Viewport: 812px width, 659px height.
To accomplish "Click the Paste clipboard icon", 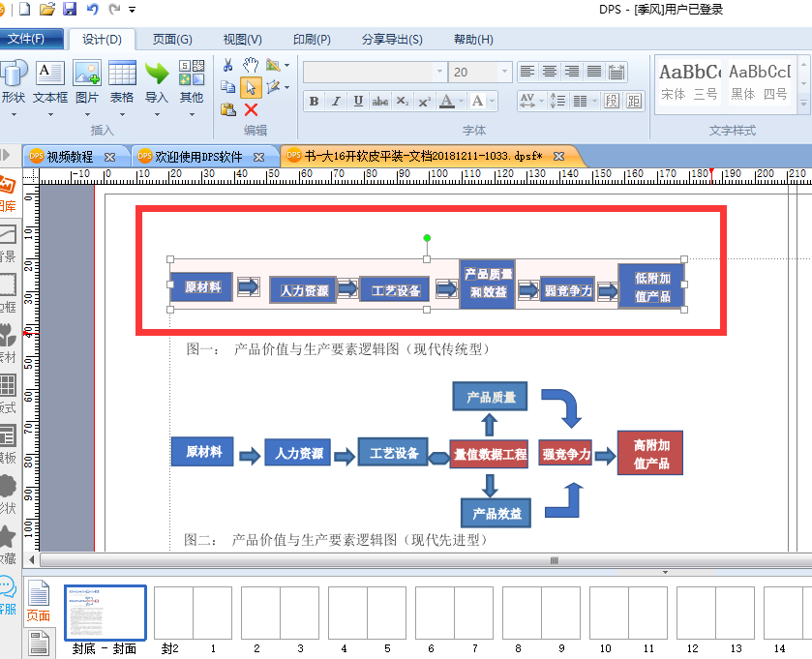I will 227,109.
